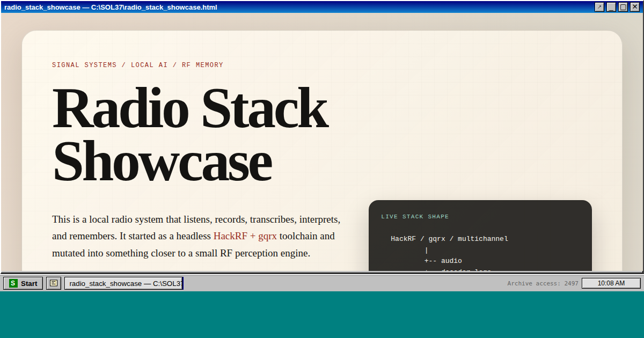Click the empty teal desktop background
Image resolution: width=644 pixels, height=338 pixels.
[322, 315]
